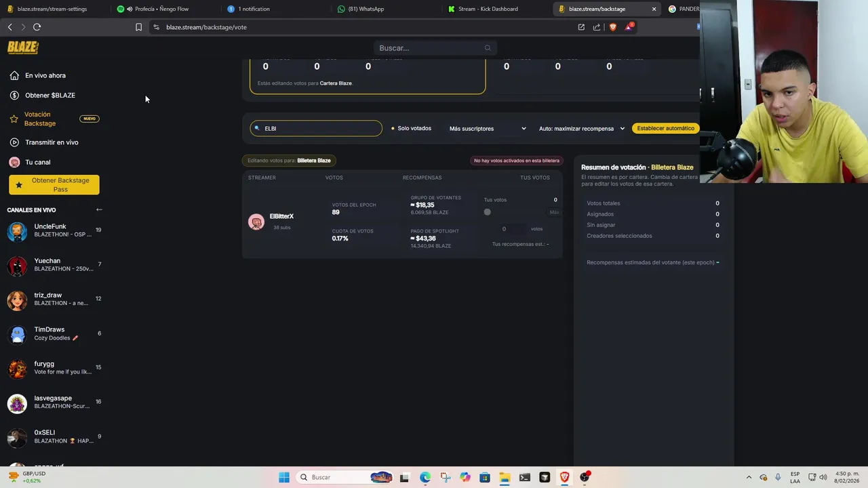Click the open-in-app icon in the address bar
This screenshot has height=488, width=868.
point(581,27)
